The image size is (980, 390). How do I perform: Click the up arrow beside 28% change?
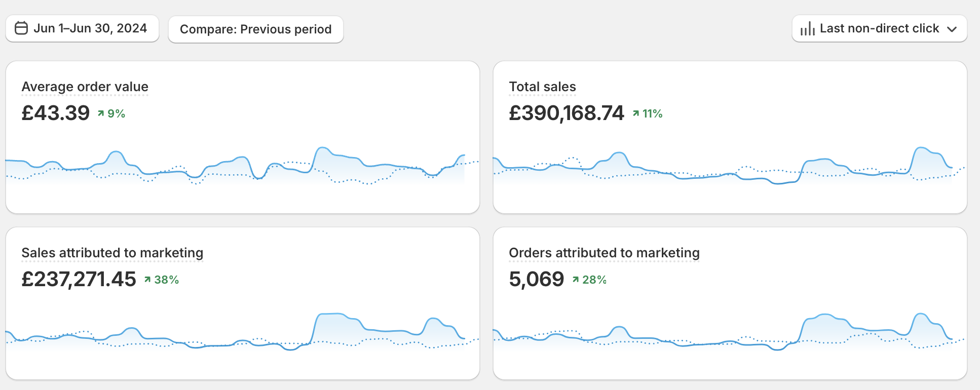576,280
